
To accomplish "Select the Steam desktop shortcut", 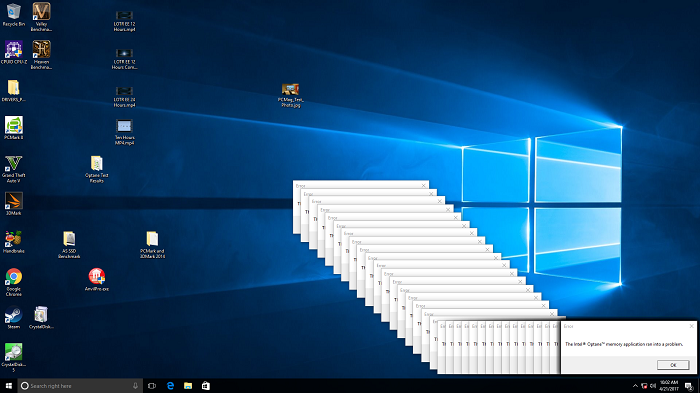I will click(13, 318).
